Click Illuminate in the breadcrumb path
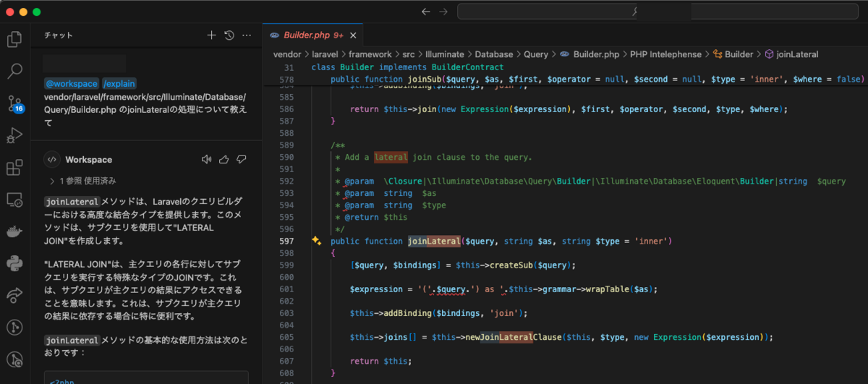Screen dimensions: 868x384 pos(445,54)
